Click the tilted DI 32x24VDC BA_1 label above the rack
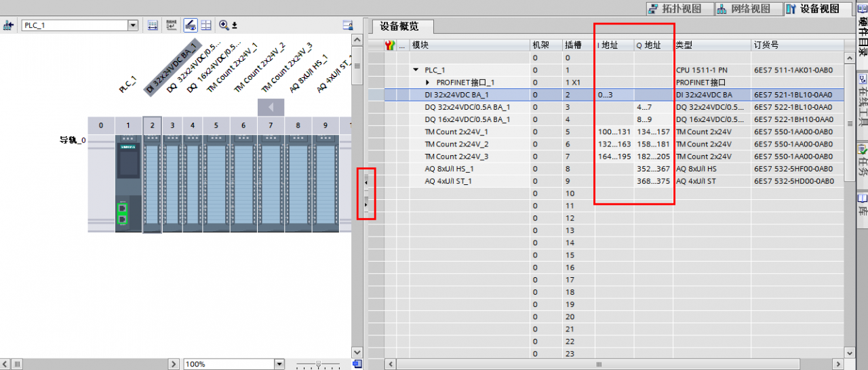 pyautogui.click(x=174, y=66)
